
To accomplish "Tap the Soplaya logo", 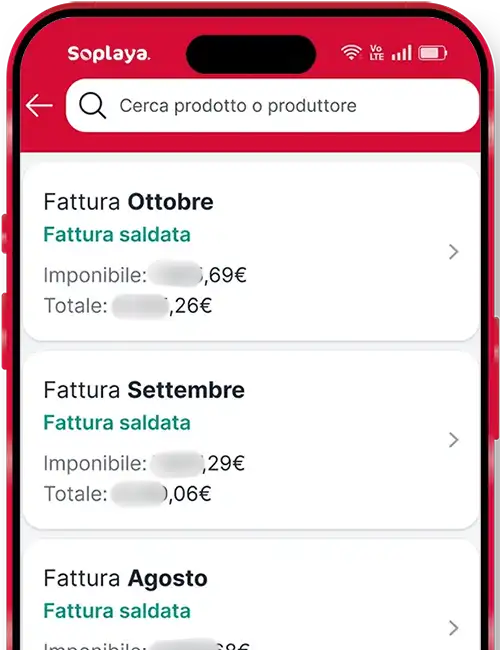I will (109, 54).
